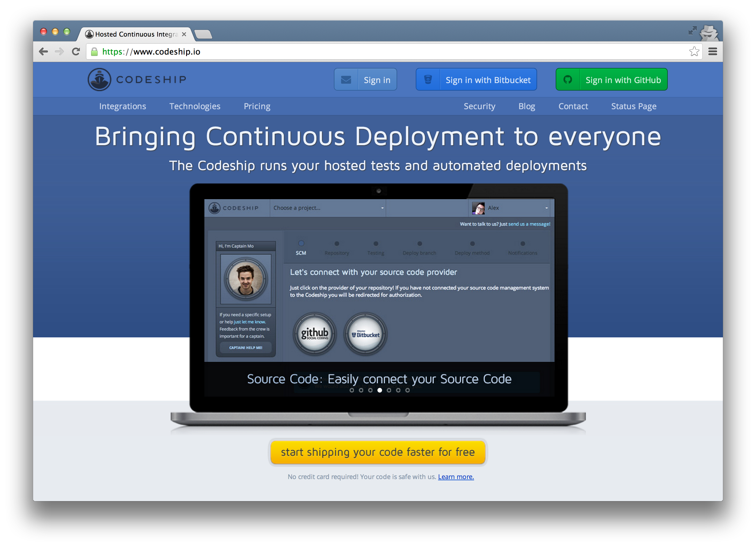Click Captain Mo's portrait thumbnail

click(x=246, y=279)
